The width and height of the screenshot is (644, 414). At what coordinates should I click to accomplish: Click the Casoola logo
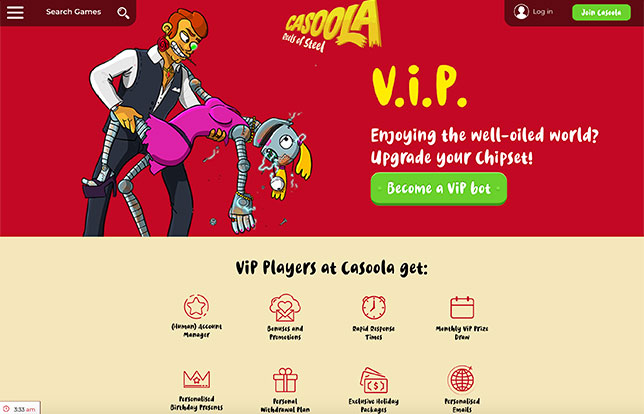(332, 27)
